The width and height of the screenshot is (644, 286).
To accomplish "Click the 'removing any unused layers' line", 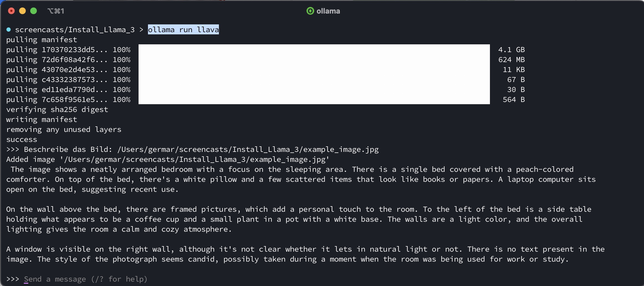I will coord(64,130).
